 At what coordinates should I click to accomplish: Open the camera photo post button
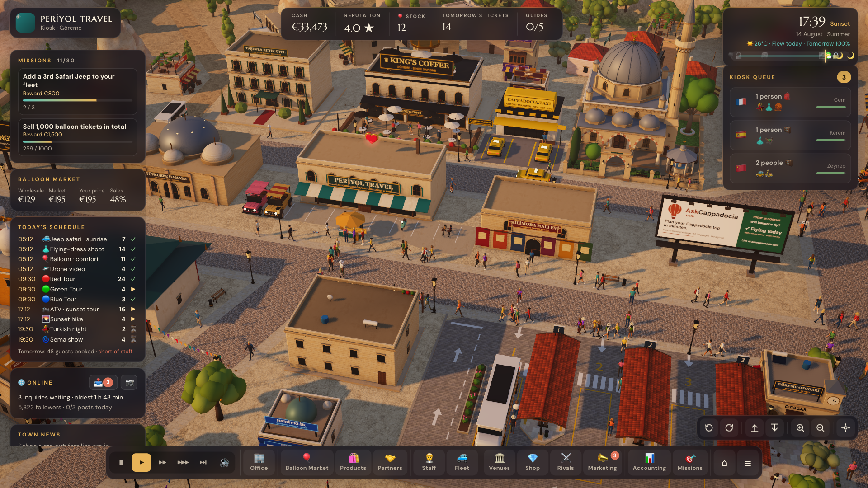coord(130,383)
